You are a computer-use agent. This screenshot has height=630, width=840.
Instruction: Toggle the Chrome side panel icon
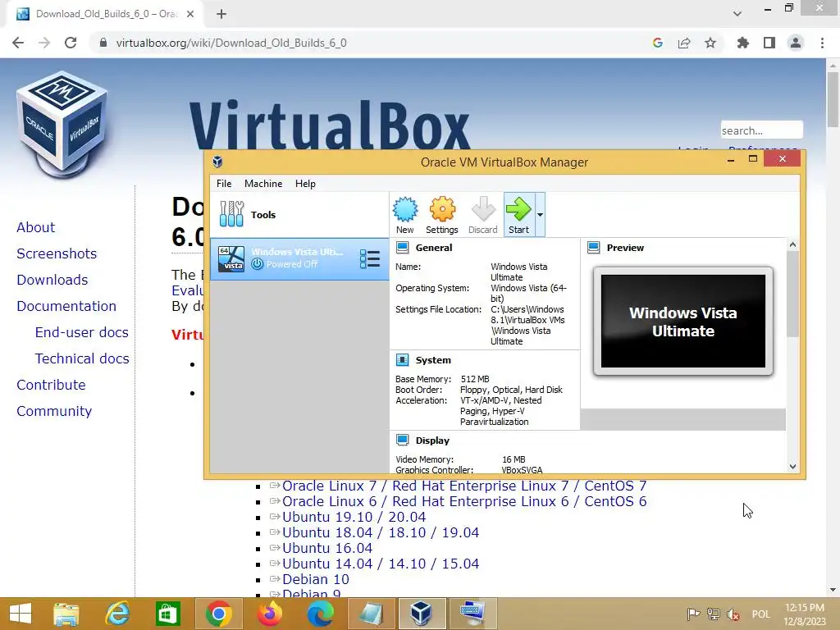(769, 43)
